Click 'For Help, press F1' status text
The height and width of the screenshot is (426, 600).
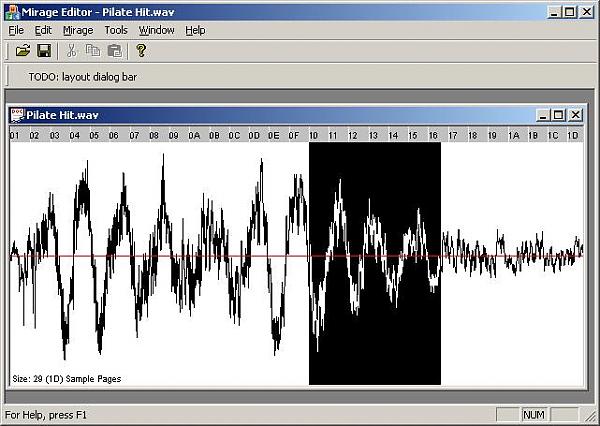pyautogui.click(x=46, y=415)
